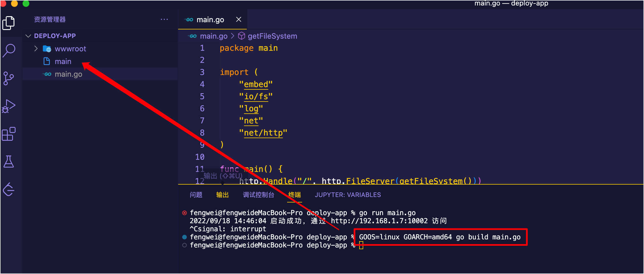Viewport: 644px width, 274px height.
Task: Click the macOS green maximize window button
Action: point(26,3)
